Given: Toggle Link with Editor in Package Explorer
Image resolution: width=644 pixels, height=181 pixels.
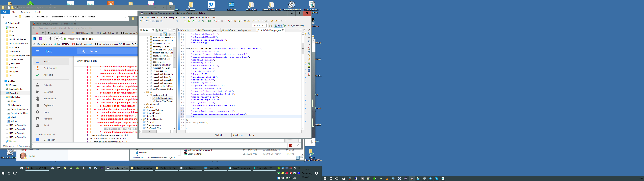Looking at the screenshot, I should tap(165, 34).
